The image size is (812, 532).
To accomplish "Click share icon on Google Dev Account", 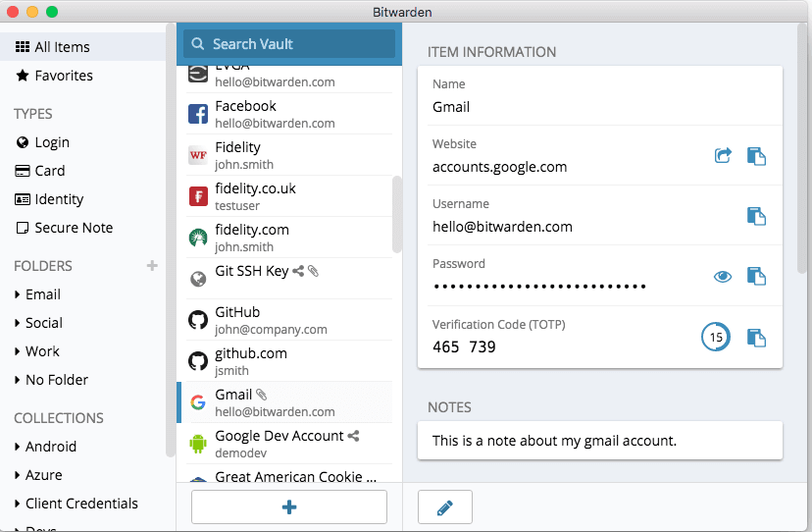I will (353, 436).
